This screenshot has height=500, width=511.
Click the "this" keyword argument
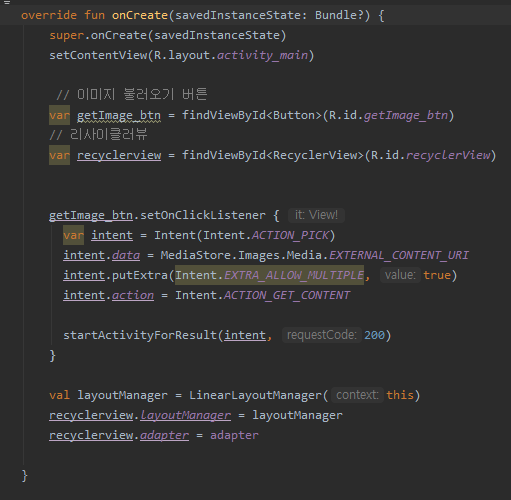pyautogui.click(x=400, y=395)
